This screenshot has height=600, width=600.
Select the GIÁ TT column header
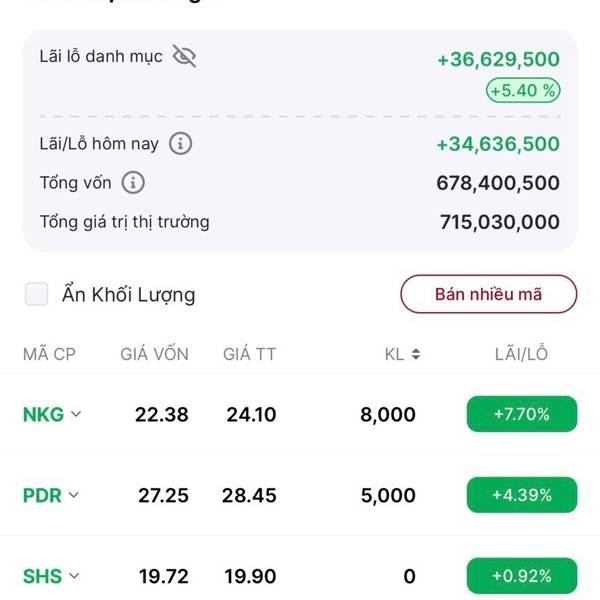250,354
